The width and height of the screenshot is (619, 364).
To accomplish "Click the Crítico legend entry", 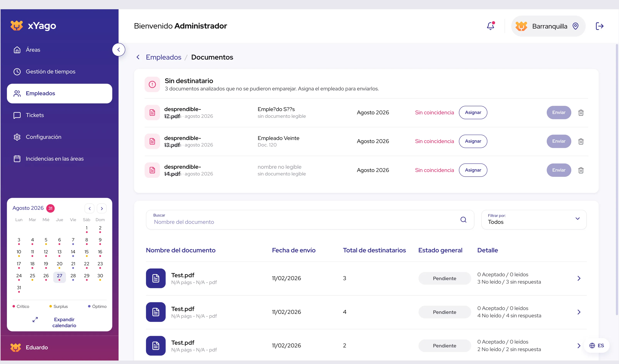I will point(21,306).
